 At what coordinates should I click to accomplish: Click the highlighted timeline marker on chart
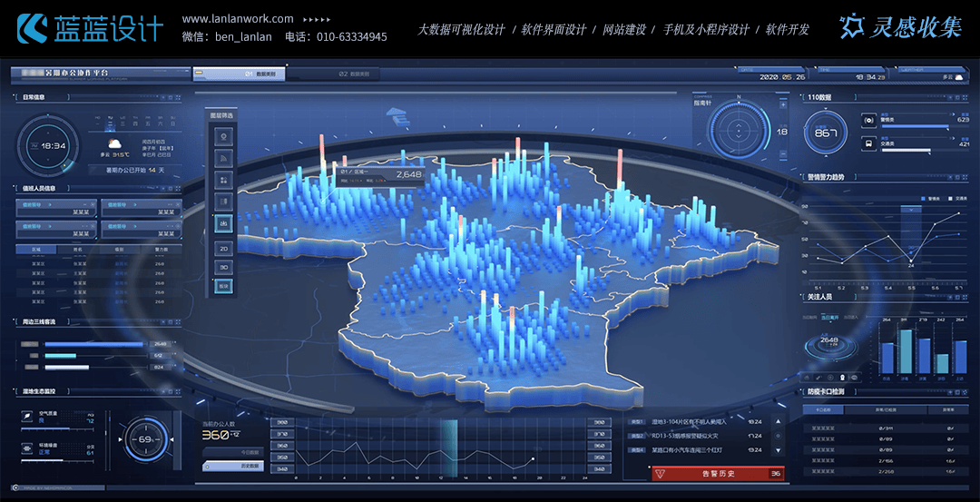coord(449,445)
